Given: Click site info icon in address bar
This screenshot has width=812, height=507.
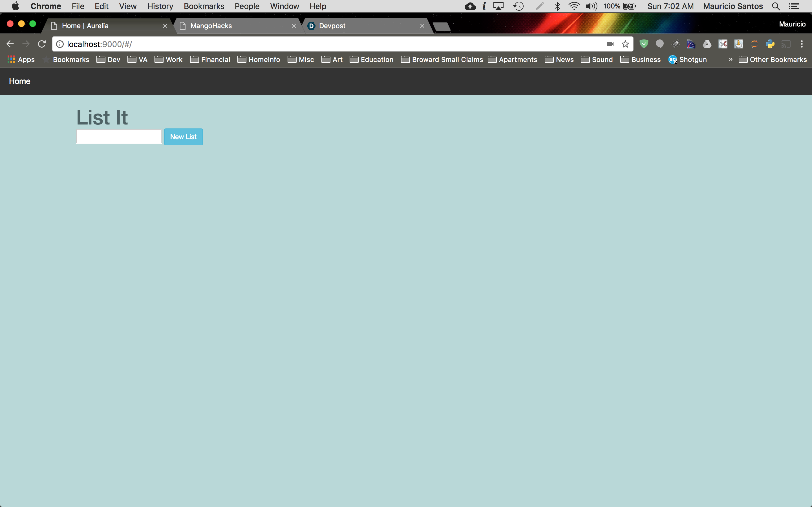Looking at the screenshot, I should pos(60,44).
